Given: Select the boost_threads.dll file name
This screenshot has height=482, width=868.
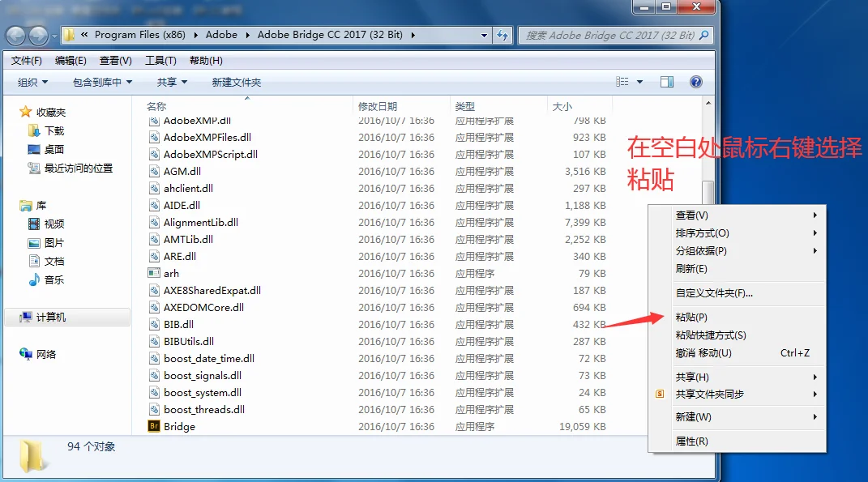Looking at the screenshot, I should (x=204, y=410).
